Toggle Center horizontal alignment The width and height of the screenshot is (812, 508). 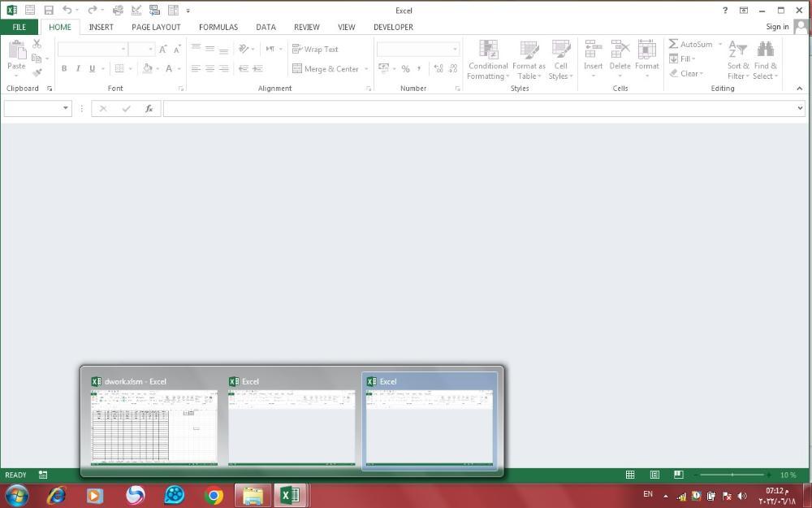[x=209, y=68]
